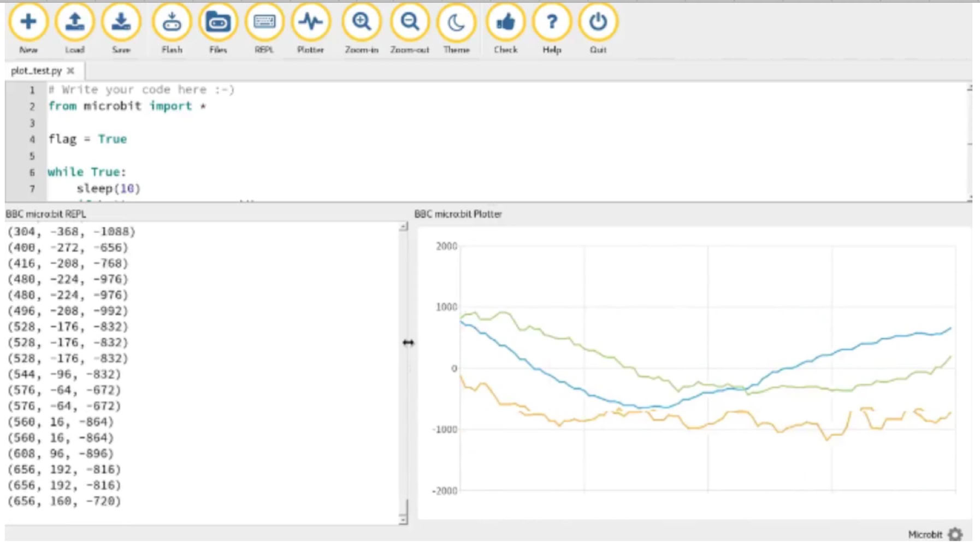Select the plot_test.py tab

(36, 70)
